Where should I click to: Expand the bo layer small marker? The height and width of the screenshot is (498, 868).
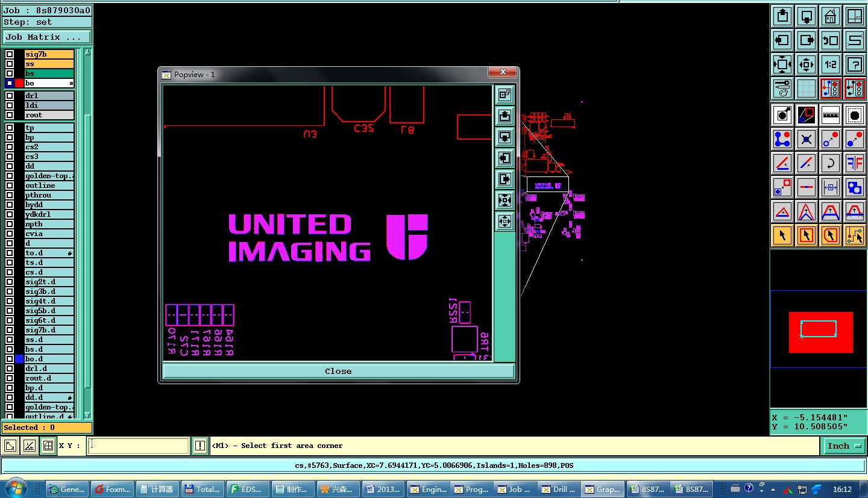point(71,83)
